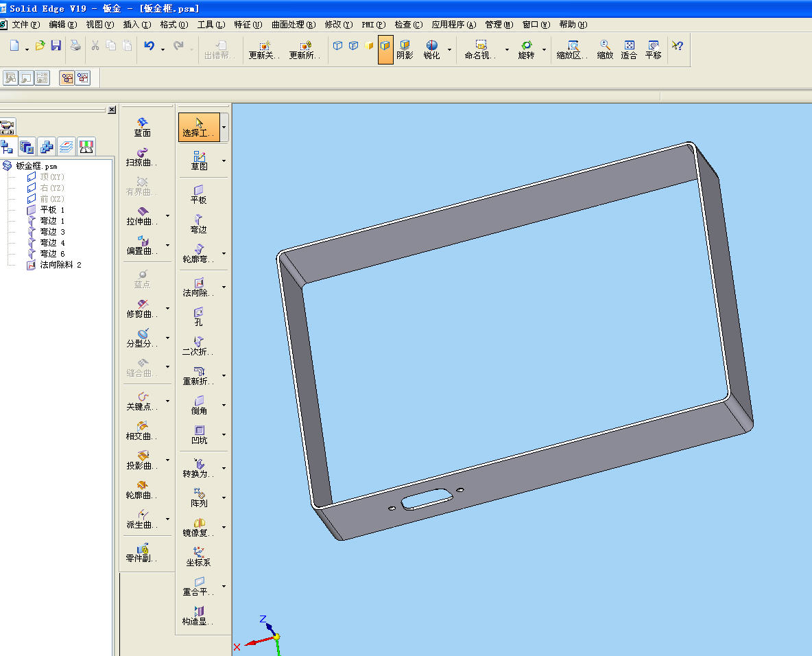
Task: Select the 缩放 zoom tool
Action: click(605, 49)
